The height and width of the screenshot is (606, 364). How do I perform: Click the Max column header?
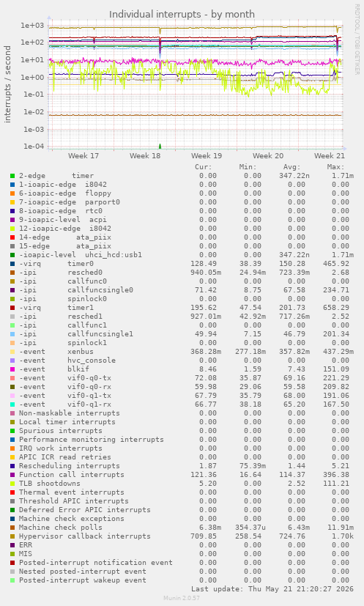coord(335,167)
